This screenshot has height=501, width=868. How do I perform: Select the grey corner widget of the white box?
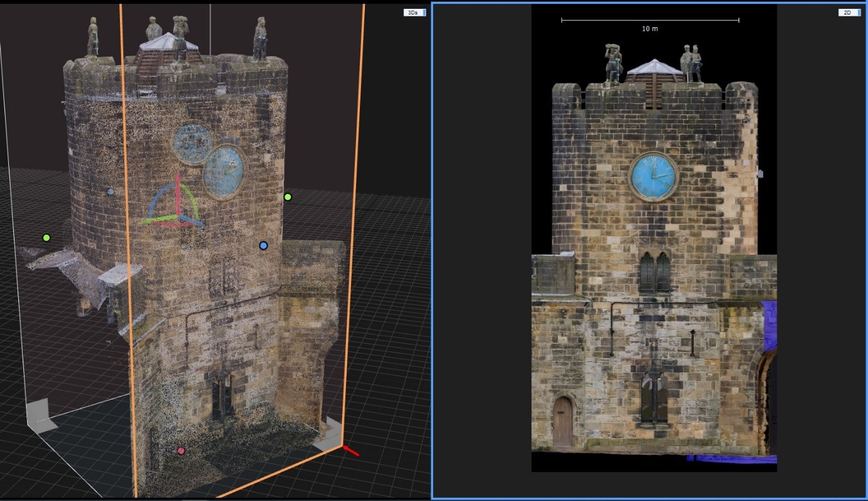[41, 416]
